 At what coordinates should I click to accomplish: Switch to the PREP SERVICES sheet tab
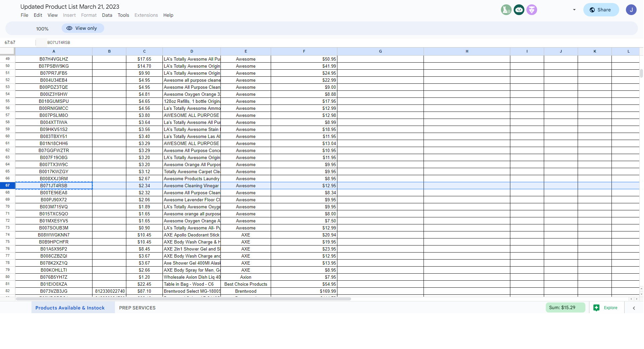pos(137,308)
